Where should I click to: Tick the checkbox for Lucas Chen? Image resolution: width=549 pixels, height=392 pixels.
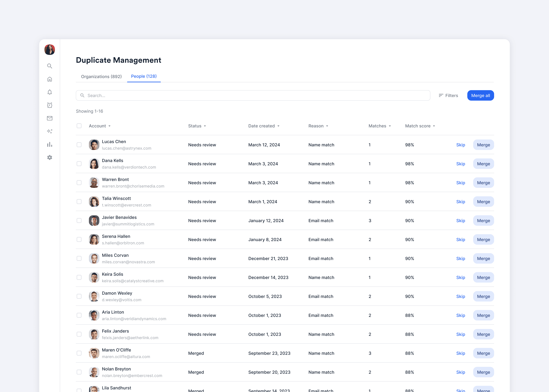tap(79, 145)
